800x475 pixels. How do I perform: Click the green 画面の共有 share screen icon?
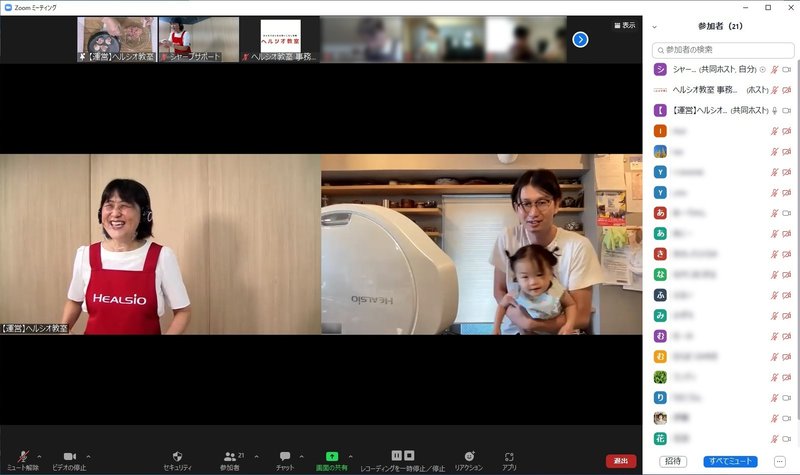click(332, 456)
